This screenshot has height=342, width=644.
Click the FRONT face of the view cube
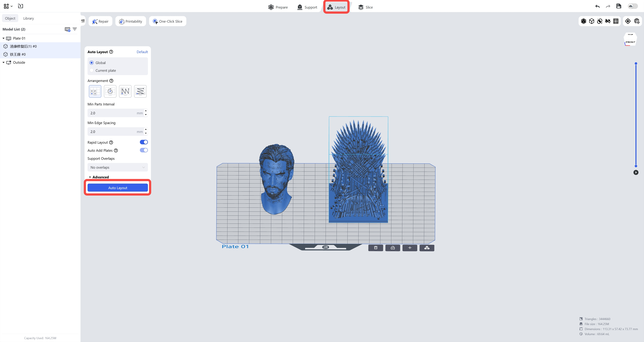[x=630, y=42]
